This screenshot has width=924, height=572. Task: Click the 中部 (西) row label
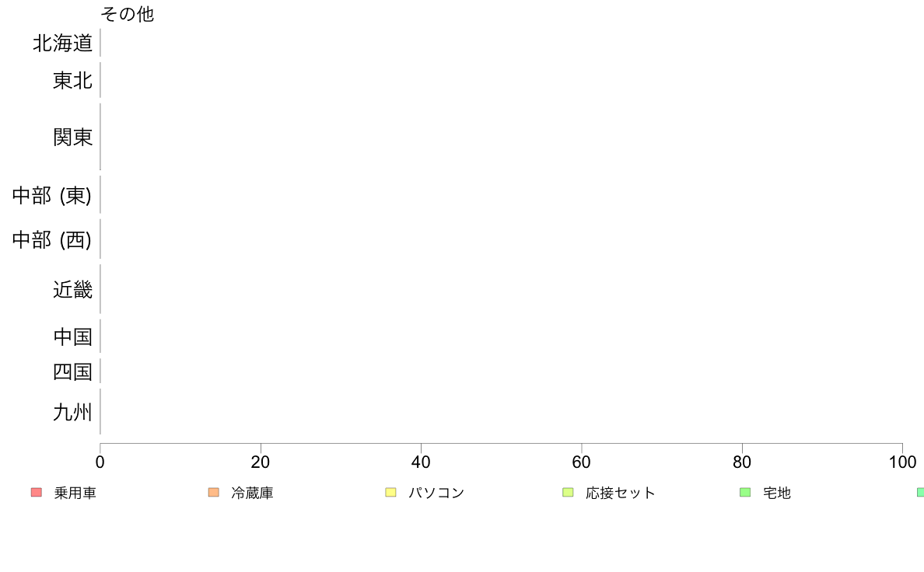pos(52,239)
